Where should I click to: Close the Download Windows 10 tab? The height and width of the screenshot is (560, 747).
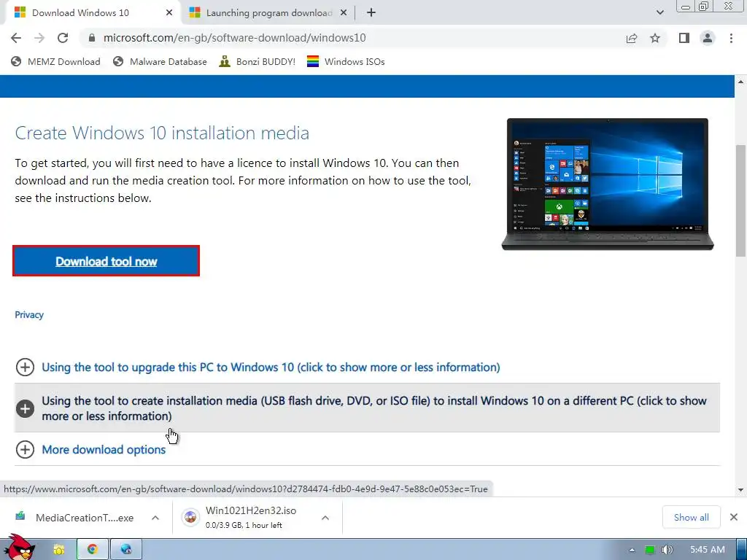coord(169,13)
